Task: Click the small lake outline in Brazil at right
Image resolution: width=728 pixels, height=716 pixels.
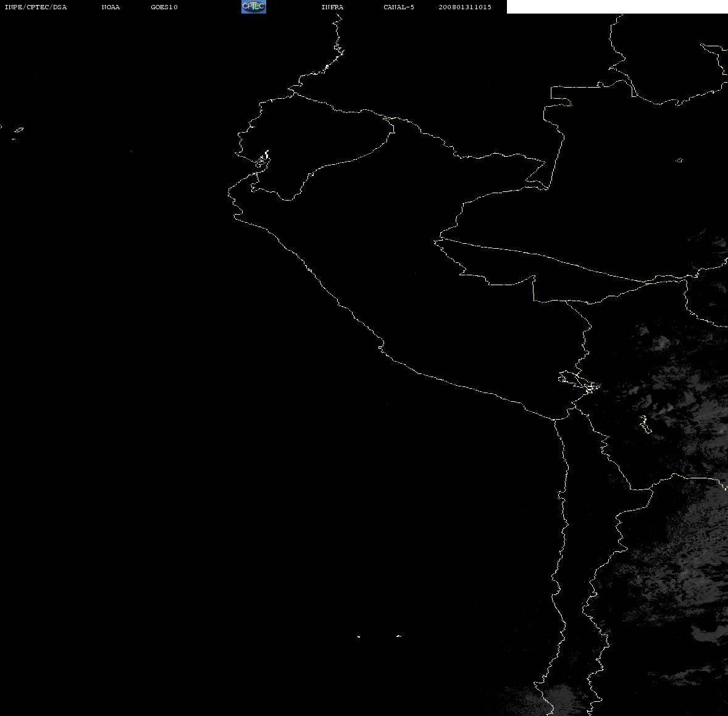Action: 679,160
